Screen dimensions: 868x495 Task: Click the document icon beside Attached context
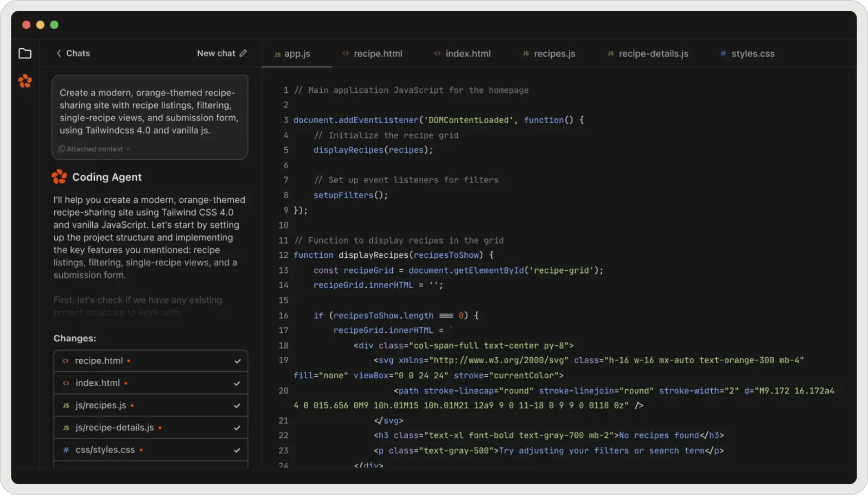pos(61,149)
